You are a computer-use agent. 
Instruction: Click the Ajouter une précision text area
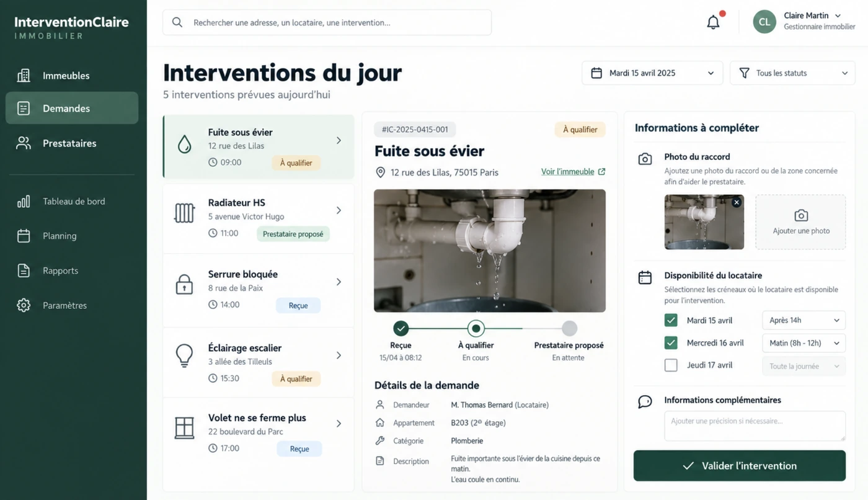tap(755, 426)
